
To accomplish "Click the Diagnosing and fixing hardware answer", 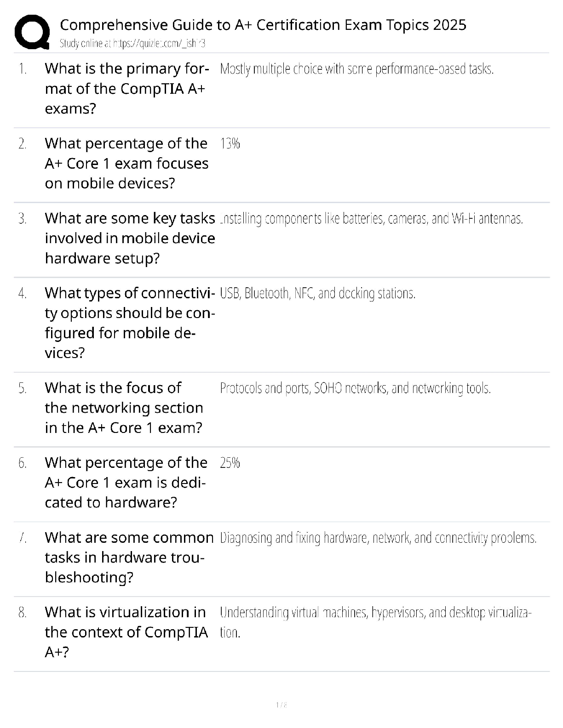I will point(378,538).
